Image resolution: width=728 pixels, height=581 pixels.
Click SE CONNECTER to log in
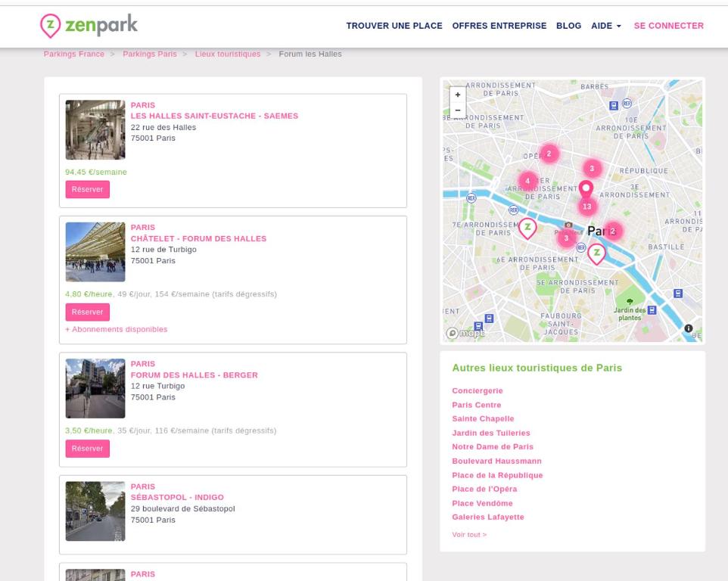(x=668, y=26)
